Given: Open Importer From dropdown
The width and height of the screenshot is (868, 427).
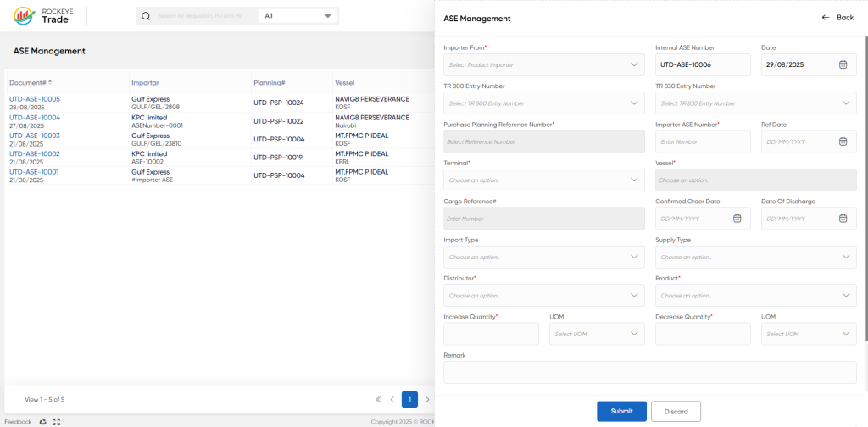Looking at the screenshot, I should [x=544, y=64].
